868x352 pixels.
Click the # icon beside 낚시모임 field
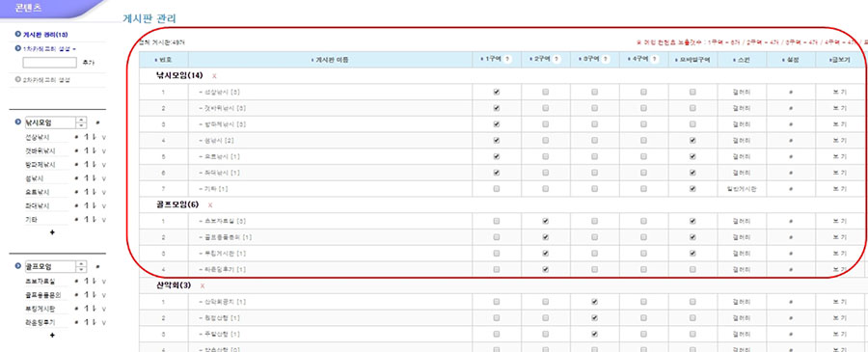[x=98, y=122]
